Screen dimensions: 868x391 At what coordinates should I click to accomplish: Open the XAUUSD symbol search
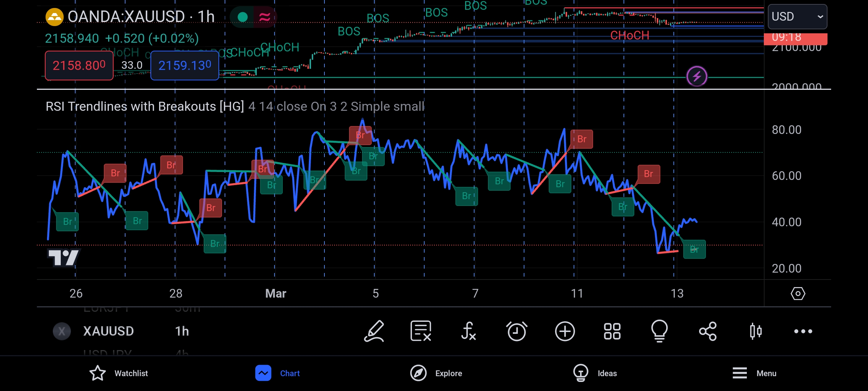[108, 331]
